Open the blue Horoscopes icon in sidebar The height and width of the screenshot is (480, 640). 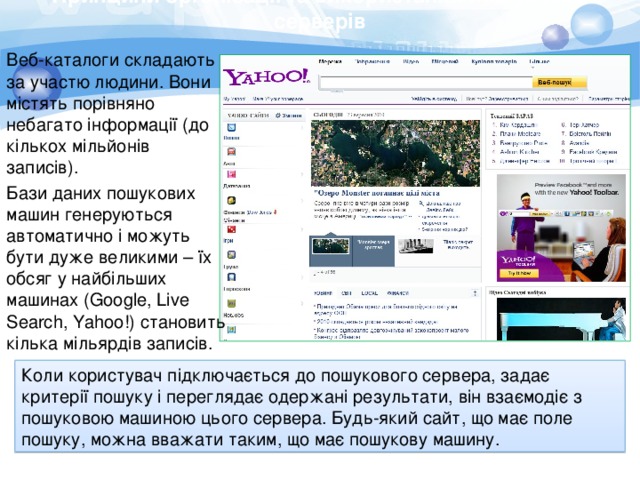[x=231, y=278]
